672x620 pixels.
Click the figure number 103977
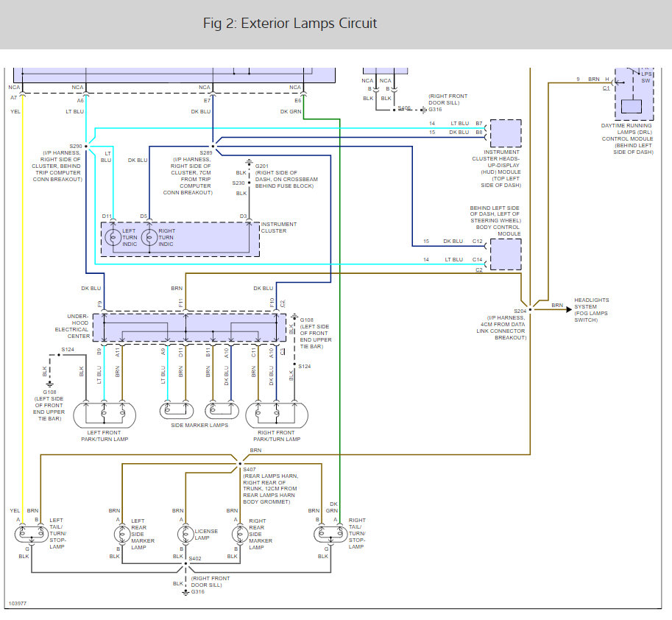18,603
